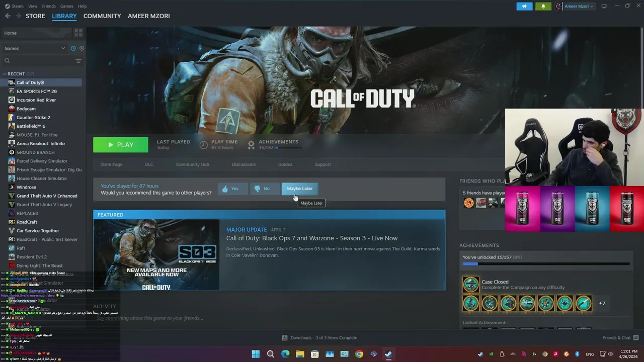This screenshot has width=644, height=362.
Task: Open the Discussions link
Action: click(x=244, y=164)
